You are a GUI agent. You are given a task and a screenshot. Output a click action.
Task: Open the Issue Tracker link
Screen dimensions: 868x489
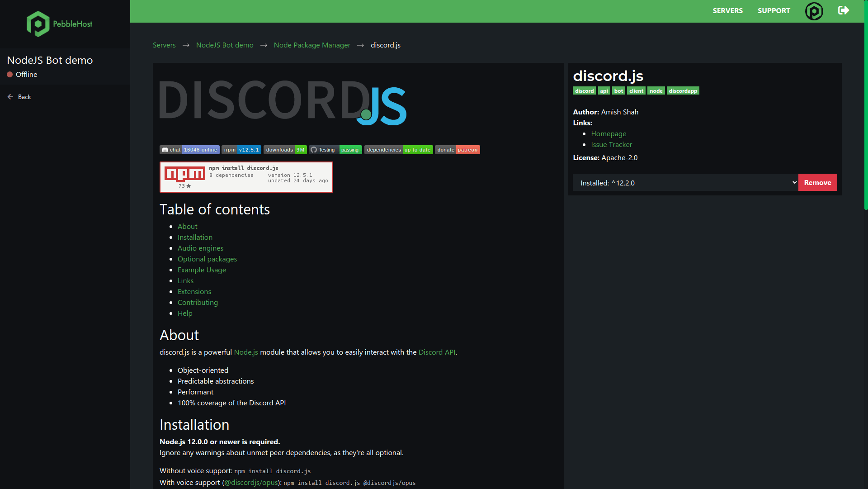coord(611,144)
